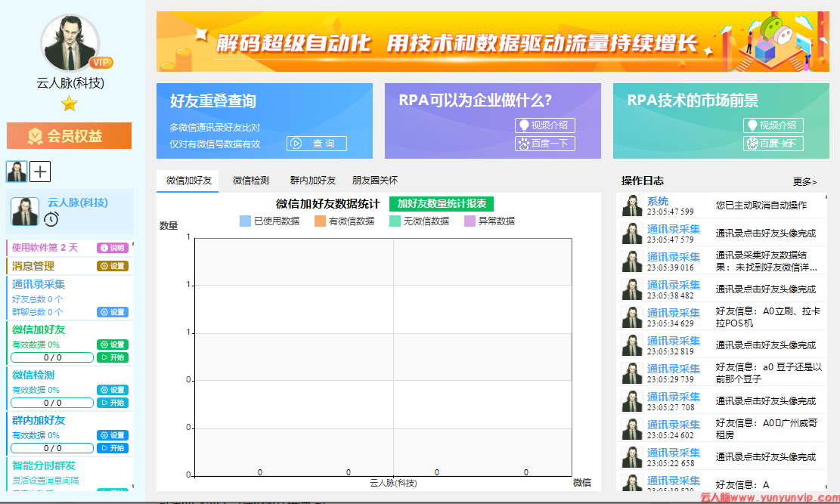Screen dimensions: 840x504
Task: Click the 您已主动取消自动操作 log message
Action: 761,205
